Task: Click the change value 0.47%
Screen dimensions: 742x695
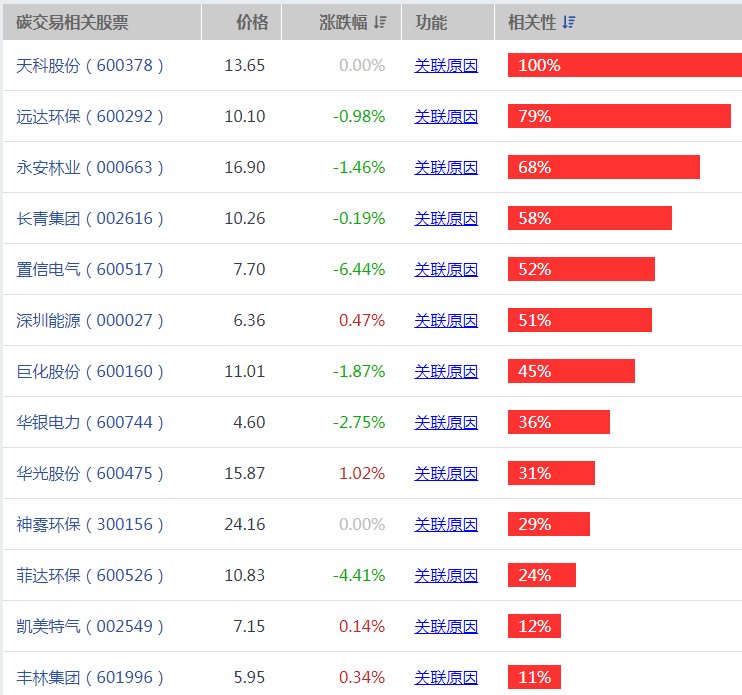Action: click(362, 321)
